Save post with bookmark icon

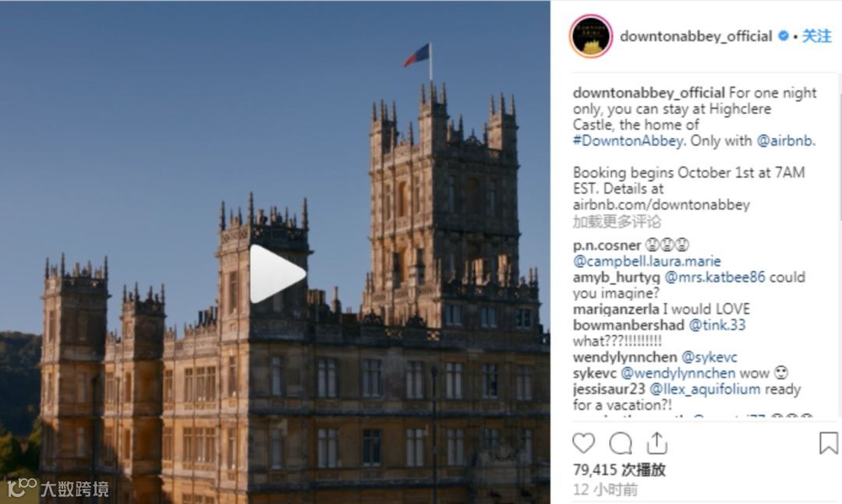(828, 443)
